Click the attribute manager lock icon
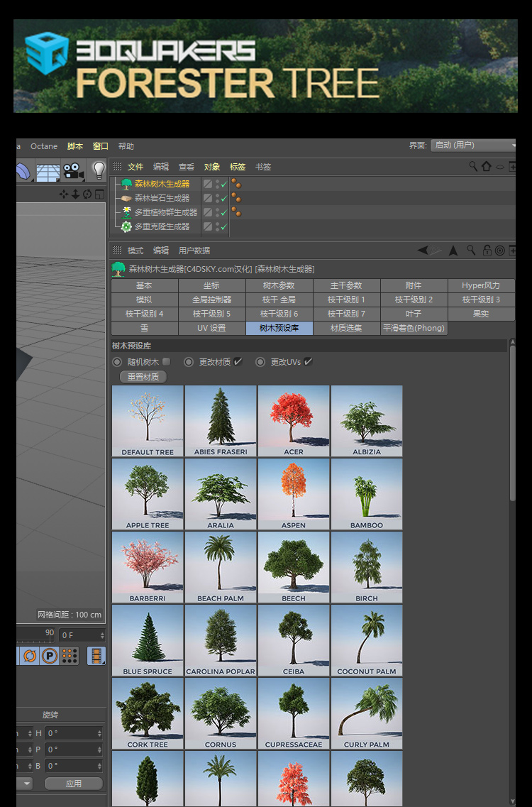The height and width of the screenshot is (807, 532). [487, 250]
